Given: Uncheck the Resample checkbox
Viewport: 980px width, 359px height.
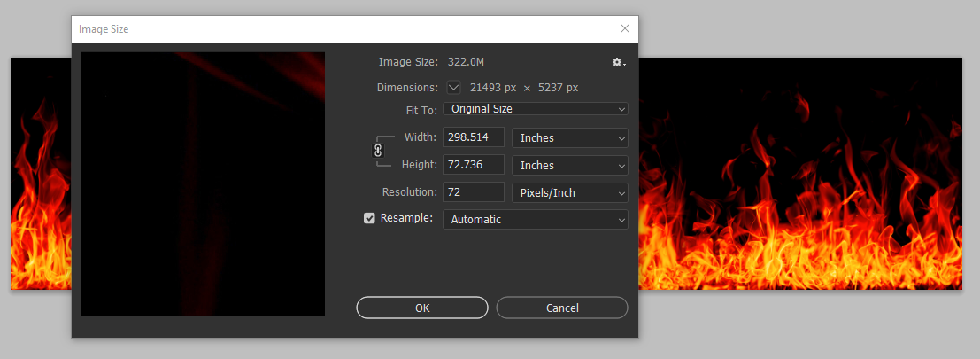Looking at the screenshot, I should [x=370, y=218].
